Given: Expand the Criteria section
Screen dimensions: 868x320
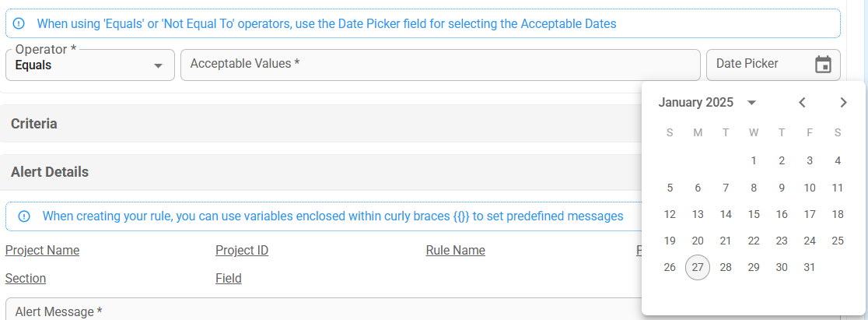Looking at the screenshot, I should pyautogui.click(x=34, y=124).
